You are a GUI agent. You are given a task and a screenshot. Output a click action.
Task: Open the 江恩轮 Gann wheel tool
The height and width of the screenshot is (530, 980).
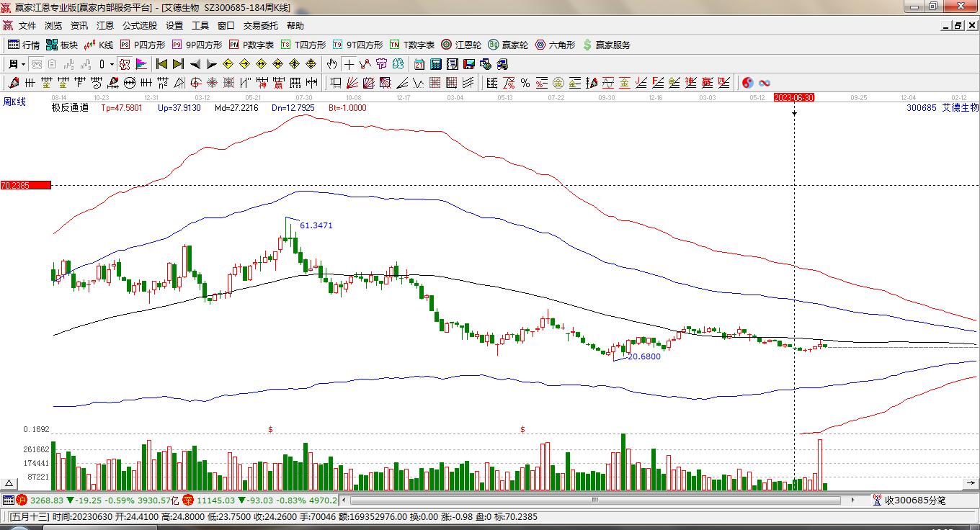pos(461,45)
